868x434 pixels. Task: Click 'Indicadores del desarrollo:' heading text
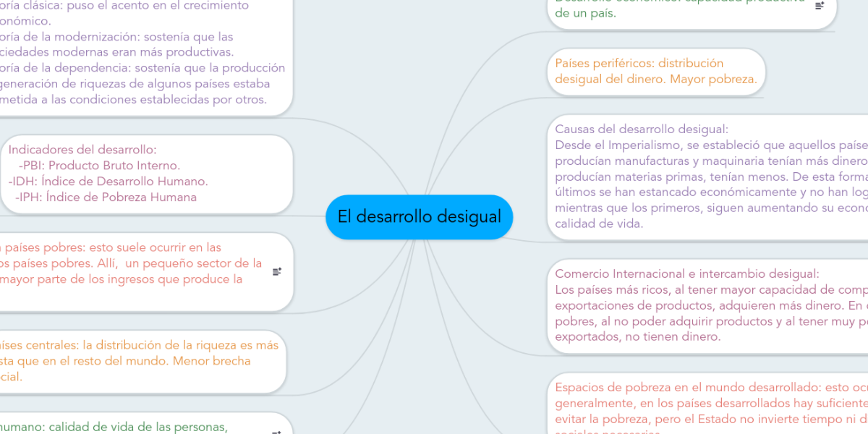coord(82,150)
